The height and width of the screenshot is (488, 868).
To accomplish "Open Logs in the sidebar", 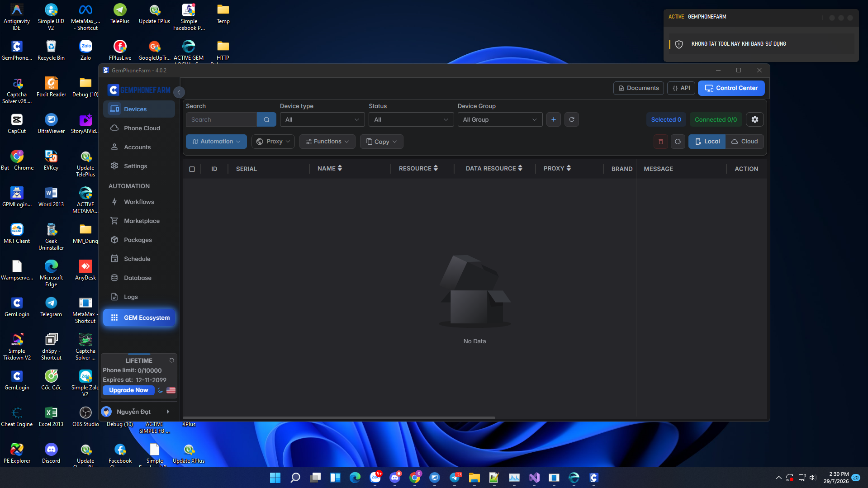I will [139, 297].
